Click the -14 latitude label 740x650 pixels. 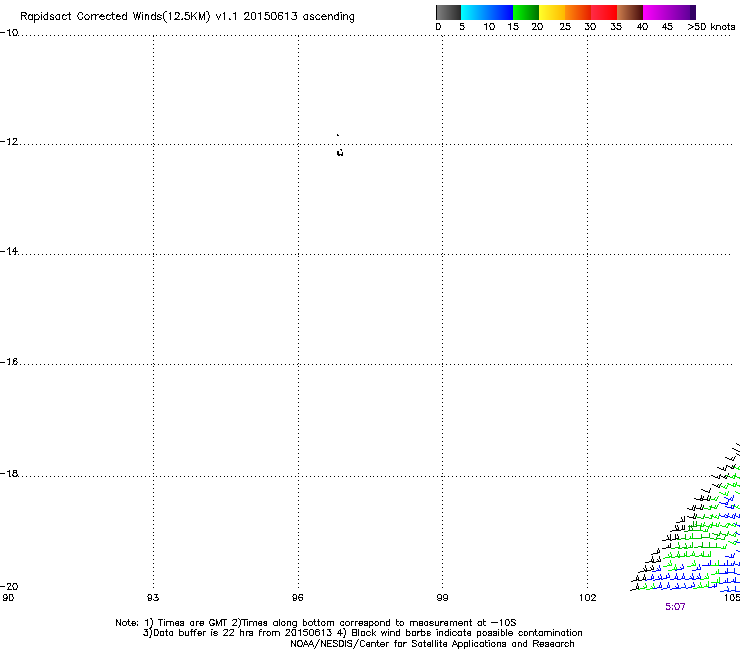coord(9,251)
